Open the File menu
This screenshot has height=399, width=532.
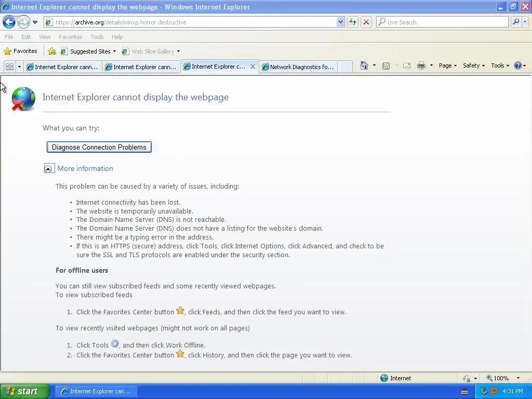click(9, 37)
